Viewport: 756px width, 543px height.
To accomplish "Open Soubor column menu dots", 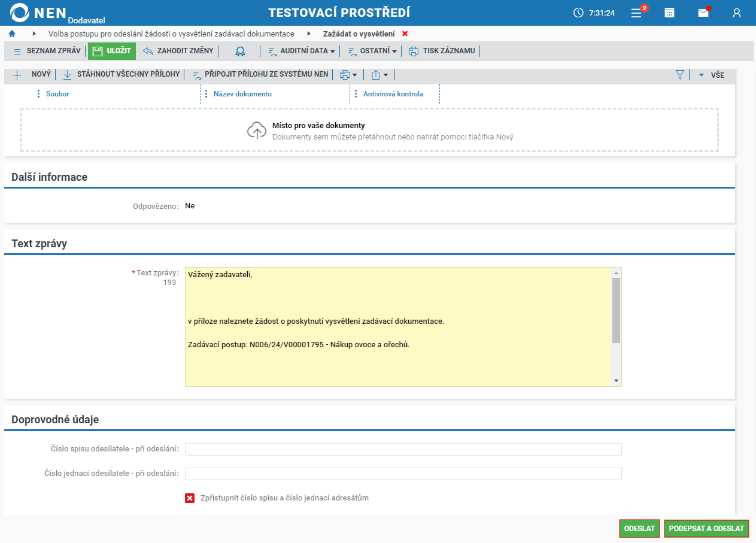I will [x=38, y=94].
